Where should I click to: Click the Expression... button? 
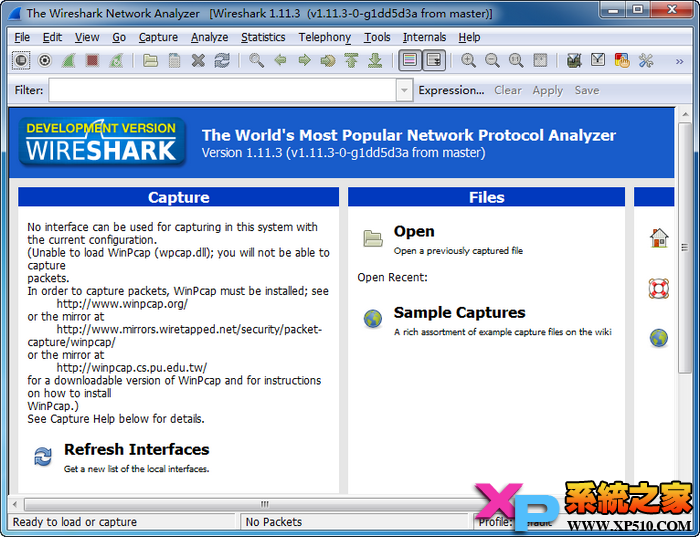pyautogui.click(x=451, y=90)
